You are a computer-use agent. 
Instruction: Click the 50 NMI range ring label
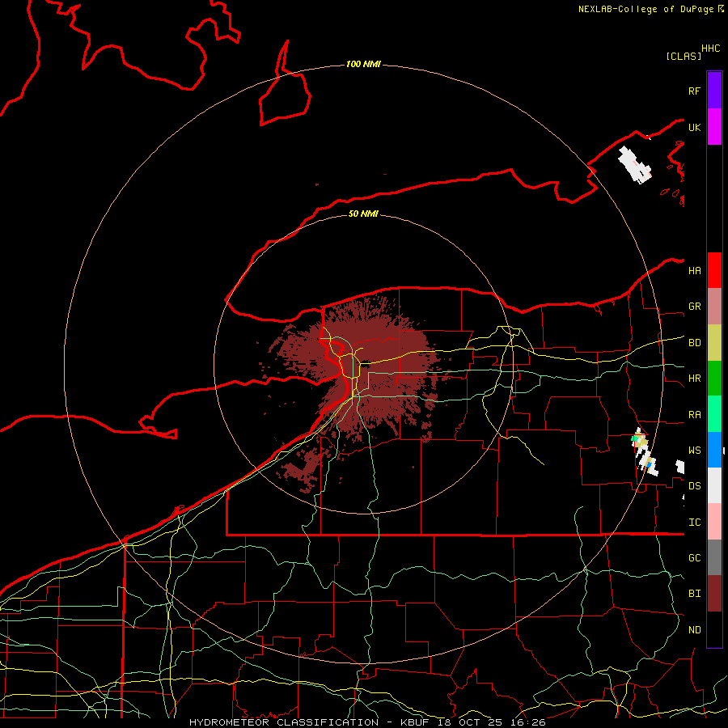pyautogui.click(x=363, y=214)
